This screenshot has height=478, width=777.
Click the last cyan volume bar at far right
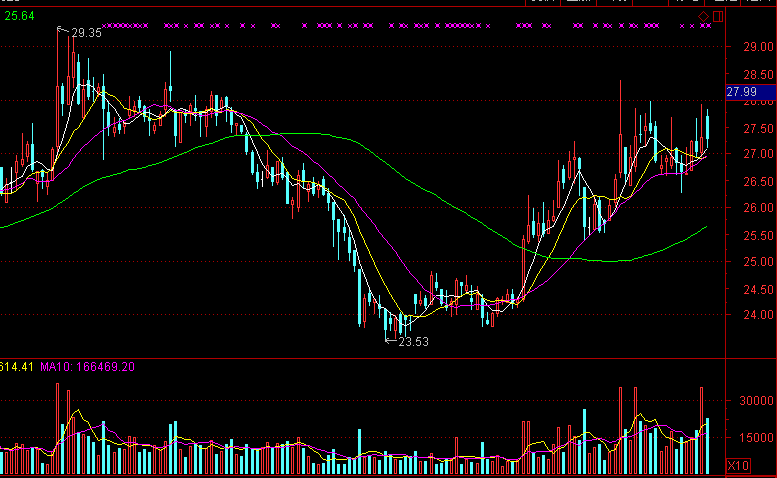pos(707,446)
